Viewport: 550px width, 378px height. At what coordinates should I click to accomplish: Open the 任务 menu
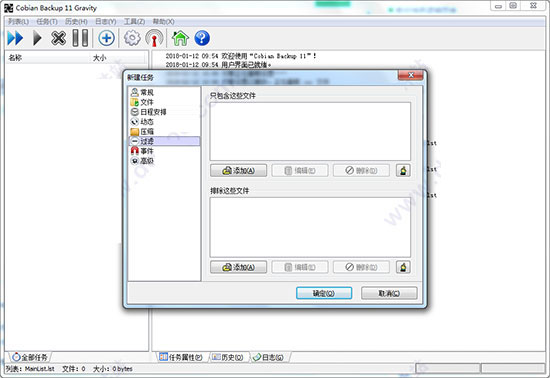pyautogui.click(x=47, y=22)
